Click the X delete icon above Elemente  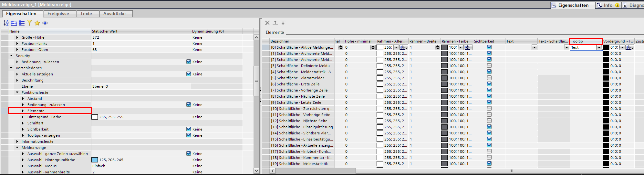pos(267,23)
